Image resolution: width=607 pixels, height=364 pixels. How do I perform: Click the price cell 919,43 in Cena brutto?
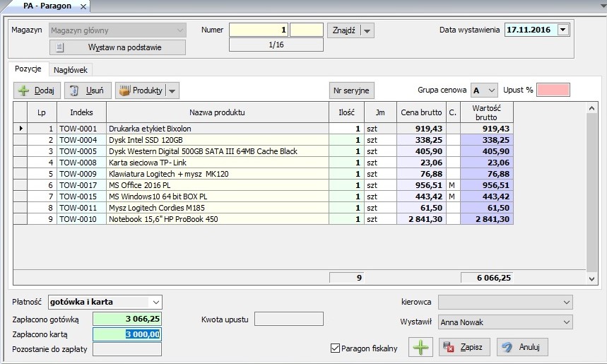[x=421, y=129]
